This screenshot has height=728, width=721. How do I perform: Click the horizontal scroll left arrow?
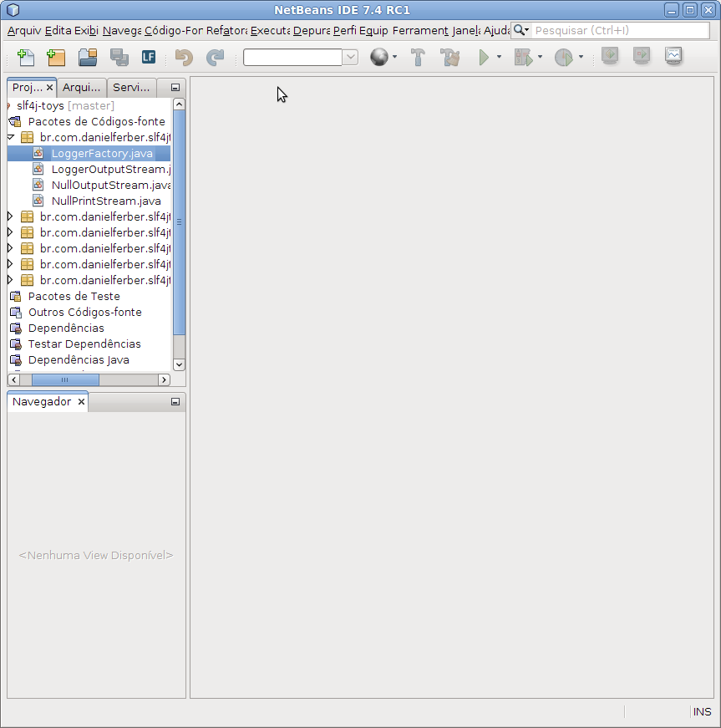click(13, 379)
